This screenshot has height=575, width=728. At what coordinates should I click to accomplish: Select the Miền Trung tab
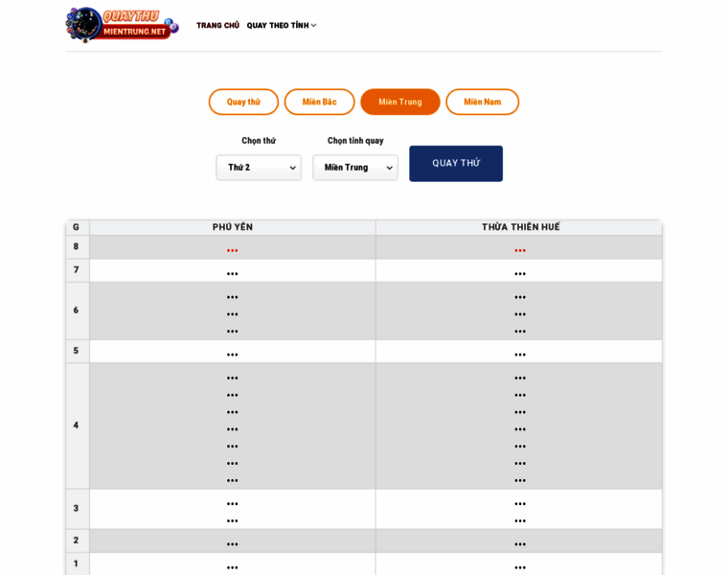pos(400,102)
